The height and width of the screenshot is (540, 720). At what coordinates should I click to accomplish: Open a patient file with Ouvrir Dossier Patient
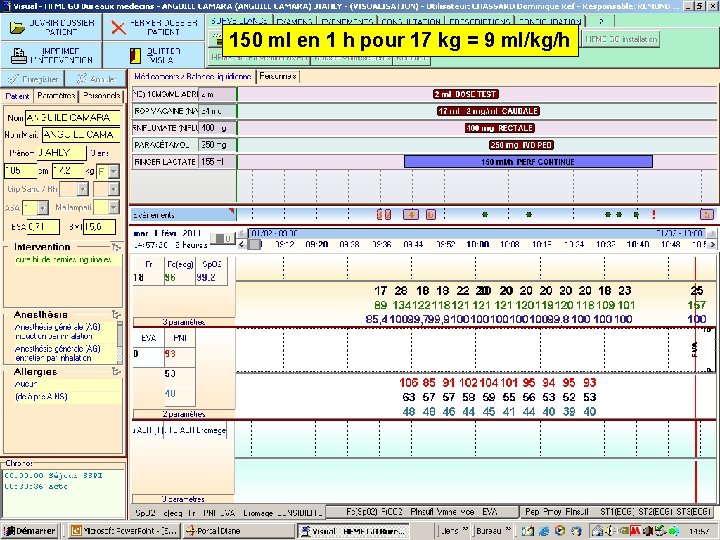coord(51,27)
